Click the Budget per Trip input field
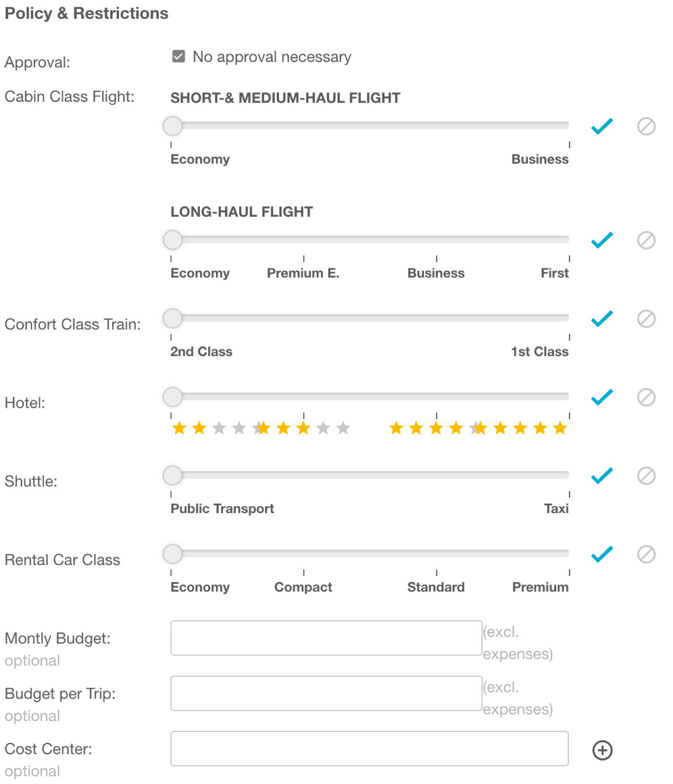Viewport: 673px width, 784px height. 326,693
